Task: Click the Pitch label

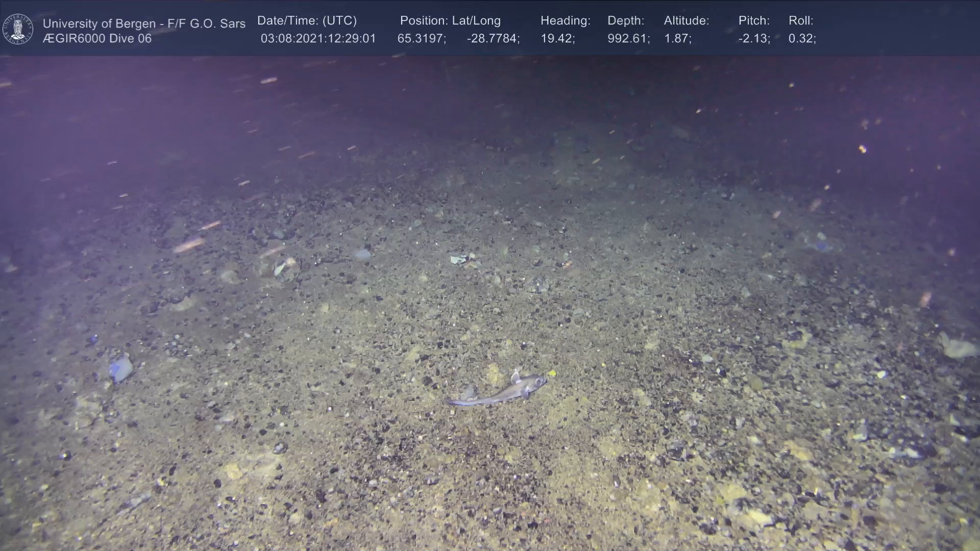Action: [x=754, y=21]
